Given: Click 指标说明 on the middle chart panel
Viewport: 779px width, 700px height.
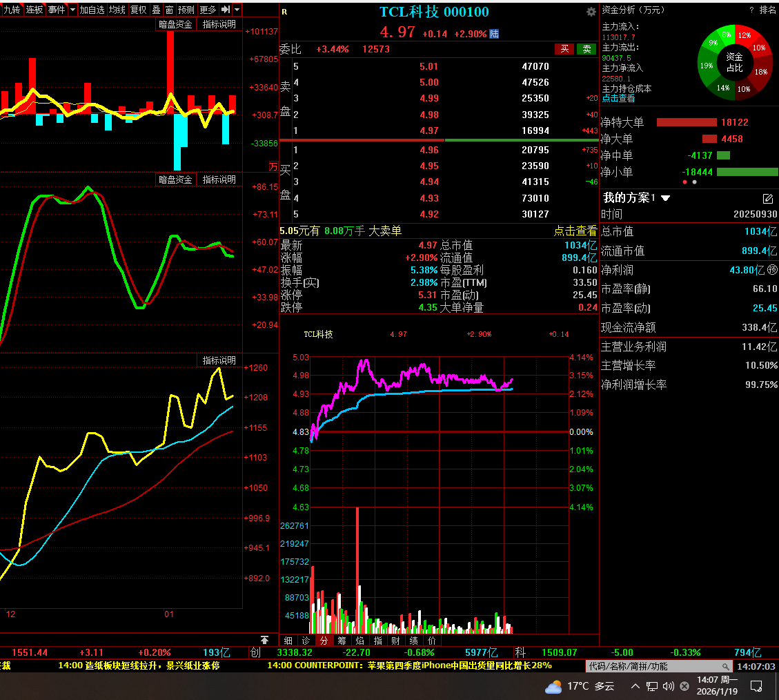Looking at the screenshot, I should pyautogui.click(x=219, y=179).
